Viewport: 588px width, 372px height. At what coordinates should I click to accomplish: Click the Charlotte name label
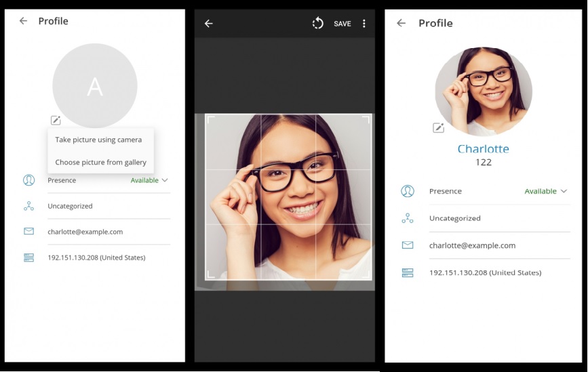pyautogui.click(x=483, y=148)
